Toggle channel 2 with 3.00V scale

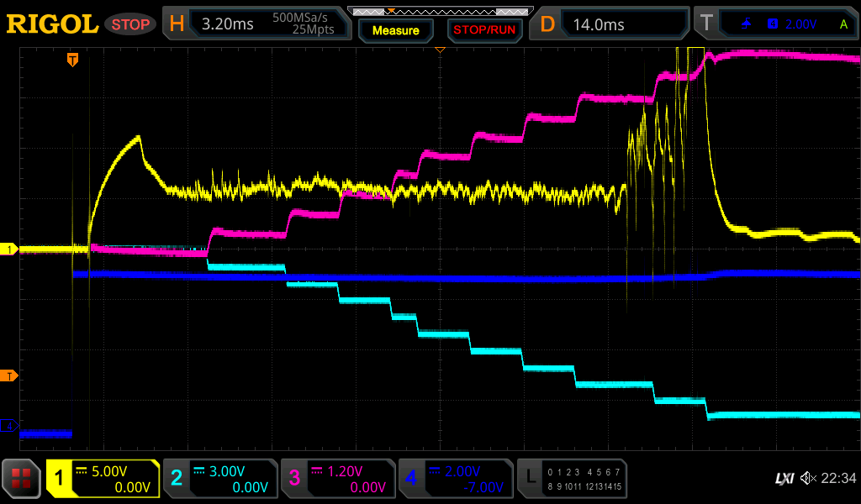[219, 479]
